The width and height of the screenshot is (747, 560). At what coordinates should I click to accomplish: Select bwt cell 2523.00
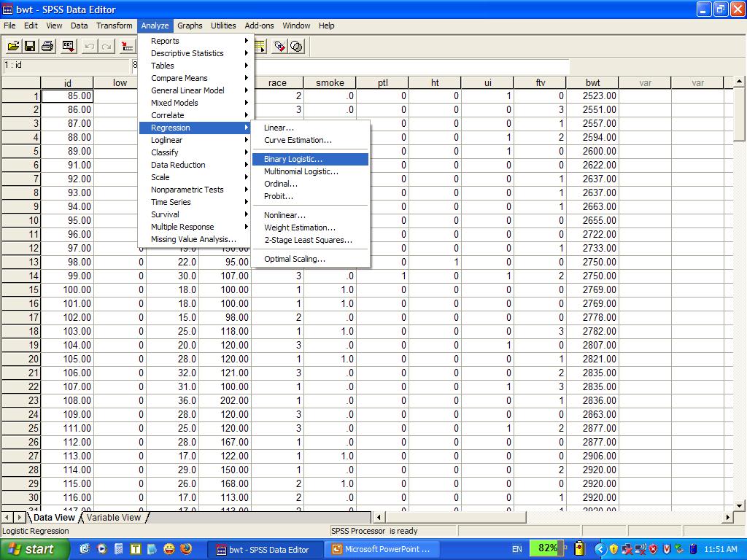pyautogui.click(x=592, y=96)
